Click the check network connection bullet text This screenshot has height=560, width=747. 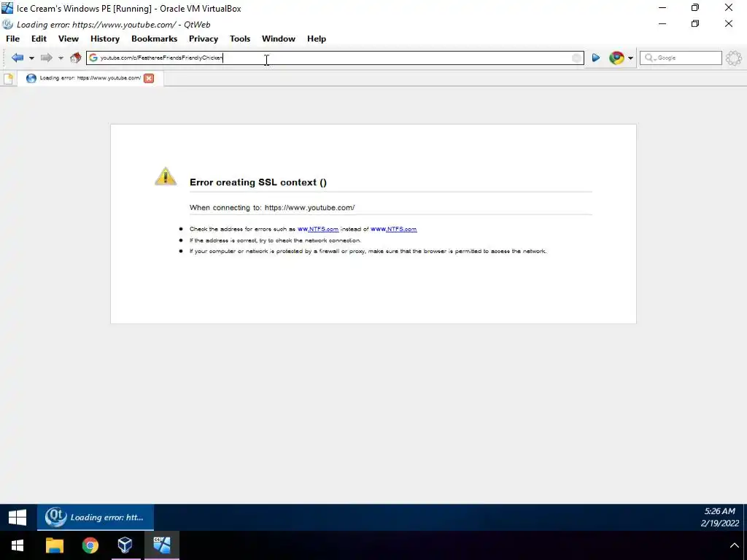coord(275,241)
